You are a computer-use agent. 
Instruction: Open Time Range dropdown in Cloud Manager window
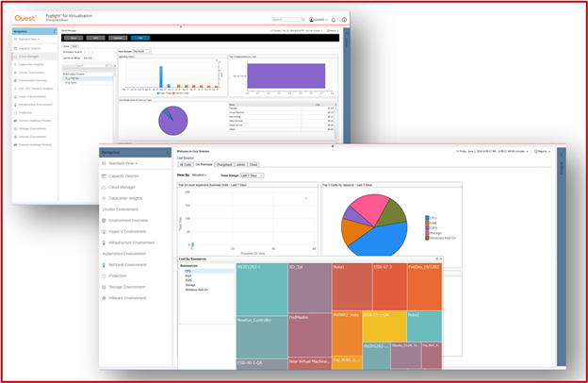pyautogui.click(x=142, y=52)
